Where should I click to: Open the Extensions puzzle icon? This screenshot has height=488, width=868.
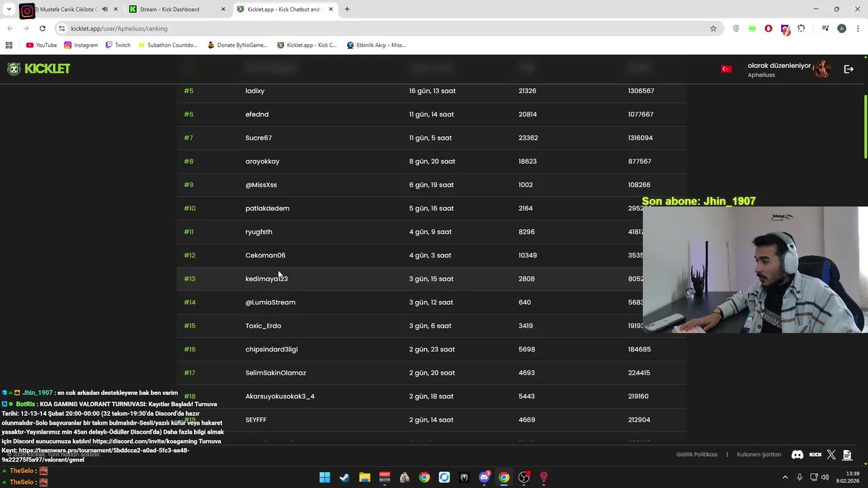[801, 28]
